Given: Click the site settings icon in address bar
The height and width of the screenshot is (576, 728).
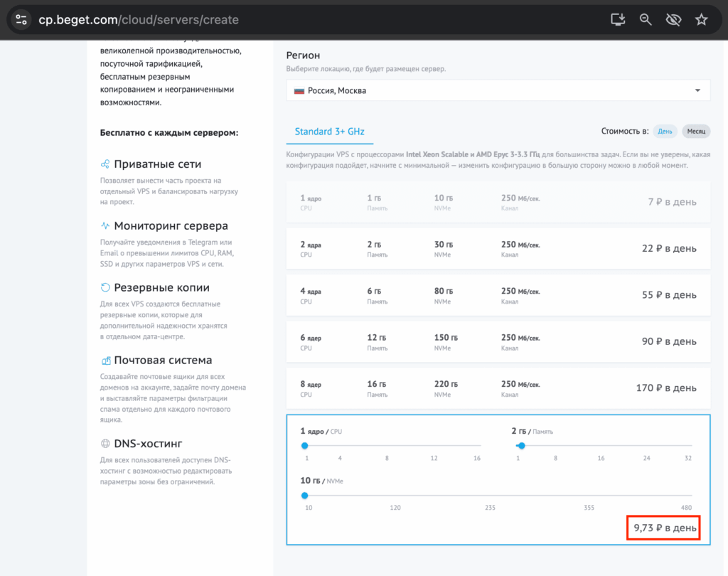Looking at the screenshot, I should 21,20.
